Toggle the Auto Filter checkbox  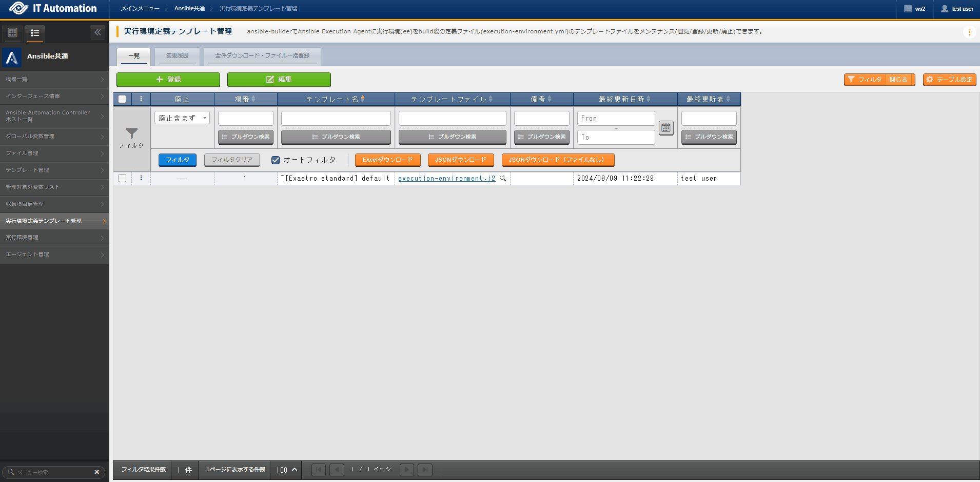pyautogui.click(x=276, y=160)
